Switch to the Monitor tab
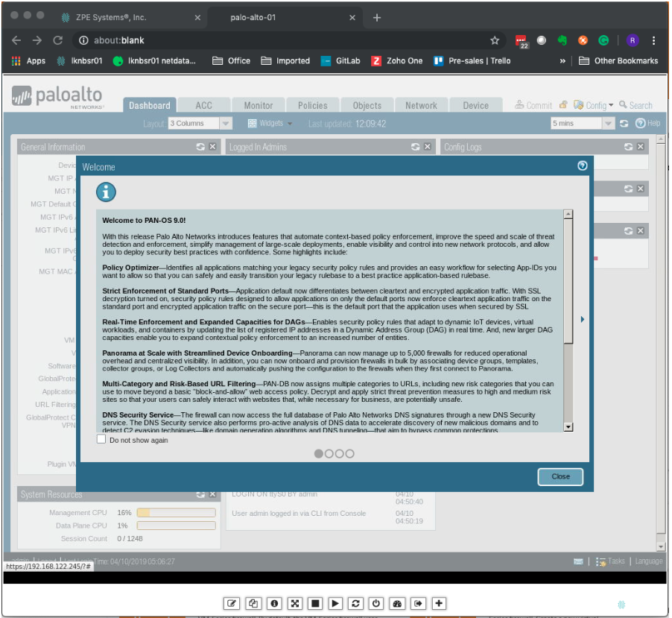Screen dimensions: 672x618 click(259, 106)
